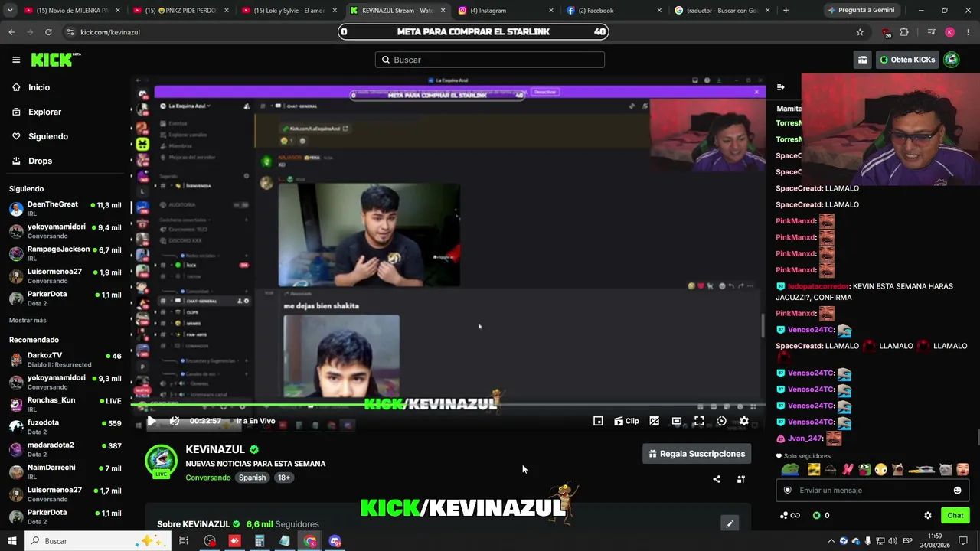Show hidden system tray icons
The height and width of the screenshot is (551, 980).
tap(831, 541)
